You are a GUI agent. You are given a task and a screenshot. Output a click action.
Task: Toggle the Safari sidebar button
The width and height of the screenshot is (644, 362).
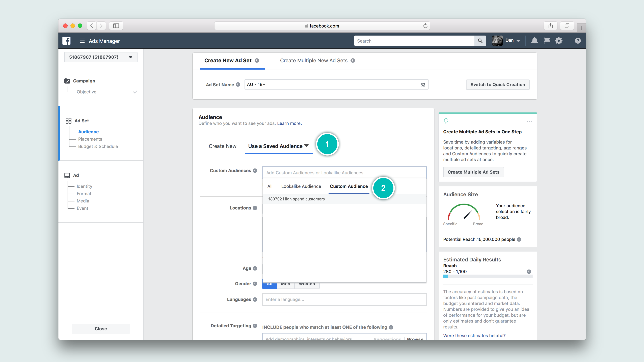(116, 25)
